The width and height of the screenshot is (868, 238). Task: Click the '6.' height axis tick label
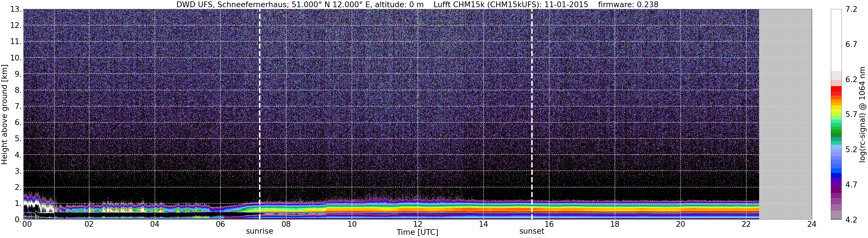tap(18, 123)
